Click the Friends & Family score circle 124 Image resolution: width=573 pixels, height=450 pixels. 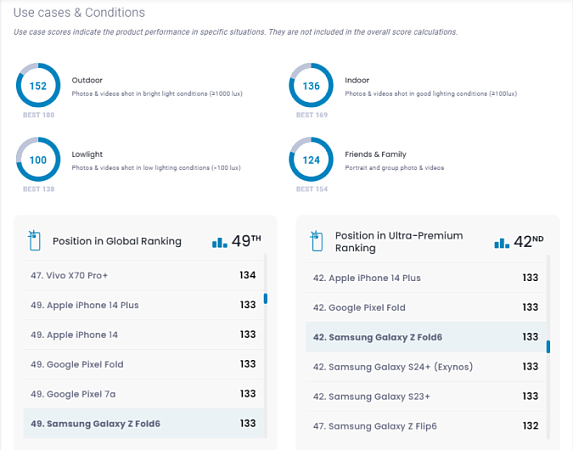[x=311, y=159]
